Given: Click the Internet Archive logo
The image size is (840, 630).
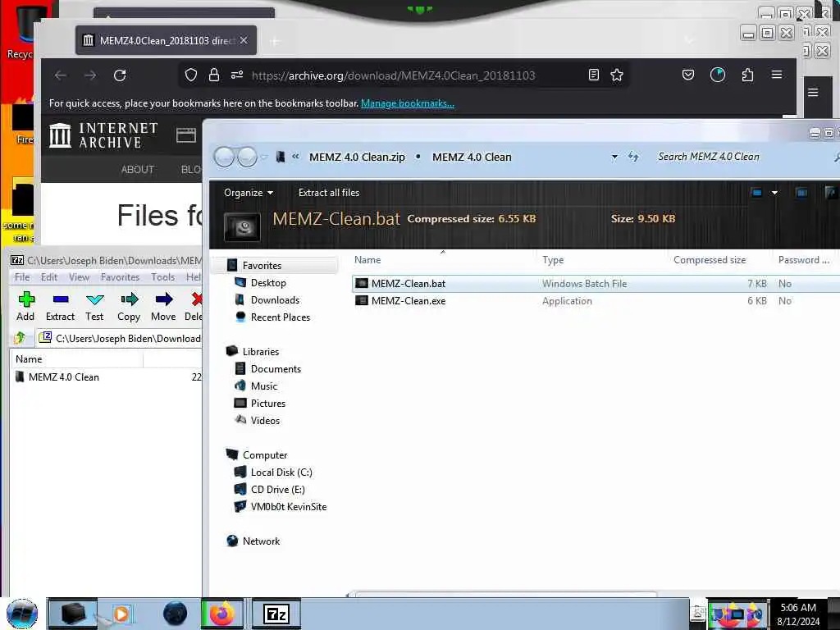Looking at the screenshot, I should [103, 135].
